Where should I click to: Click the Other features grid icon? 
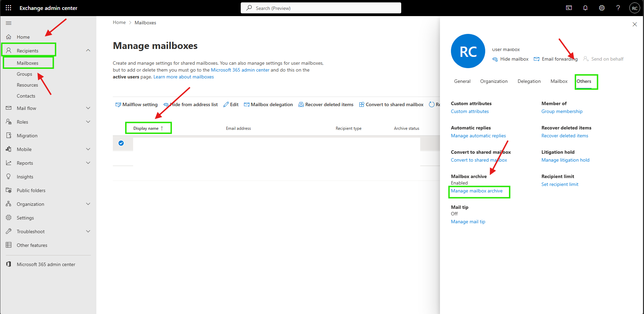9,245
